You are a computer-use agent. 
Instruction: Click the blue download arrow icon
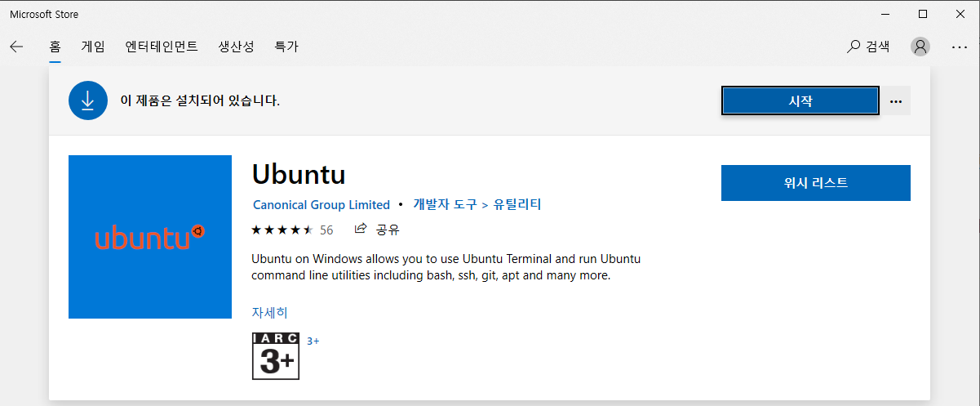pyautogui.click(x=88, y=100)
